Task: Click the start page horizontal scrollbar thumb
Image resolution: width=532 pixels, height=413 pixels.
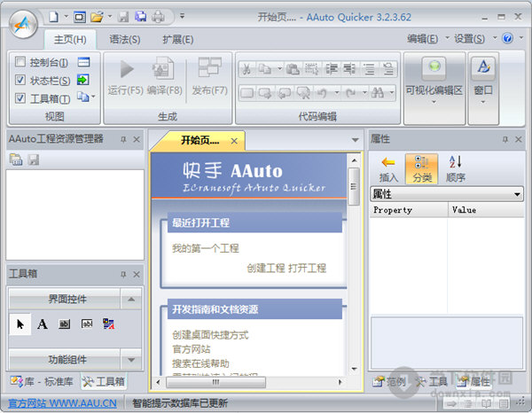Action: (215, 382)
